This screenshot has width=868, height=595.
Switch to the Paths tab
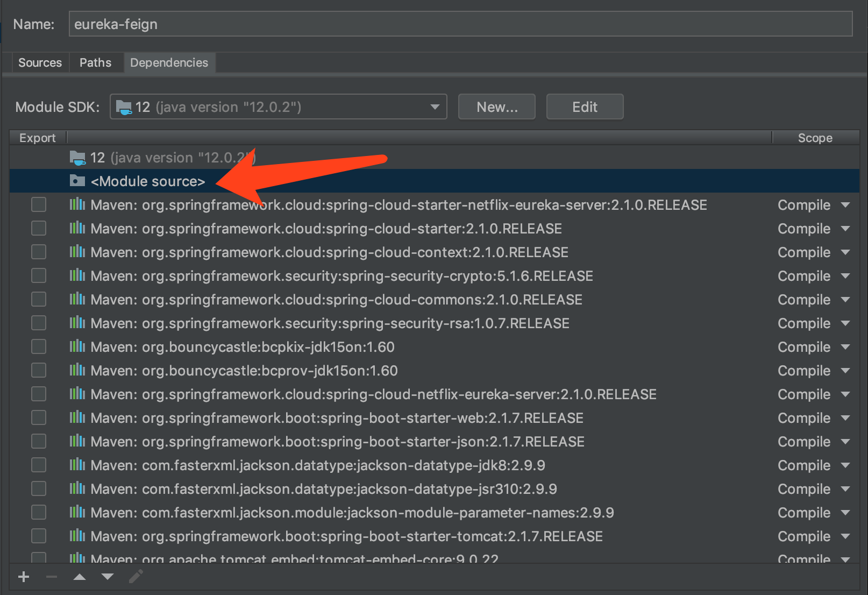click(95, 62)
